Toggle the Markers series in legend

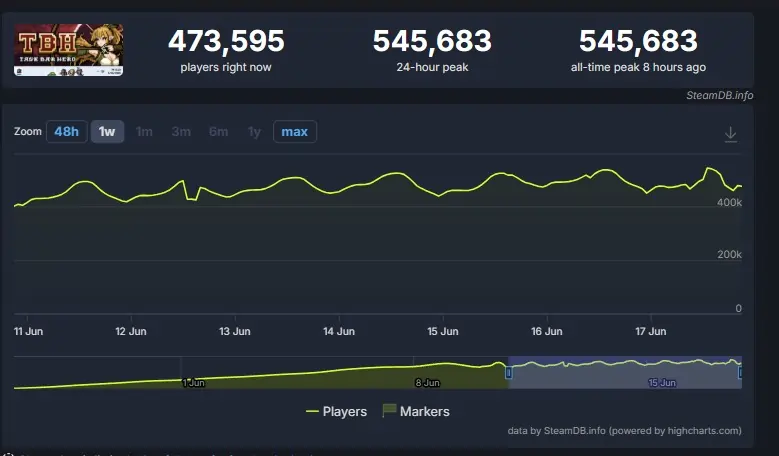416,411
